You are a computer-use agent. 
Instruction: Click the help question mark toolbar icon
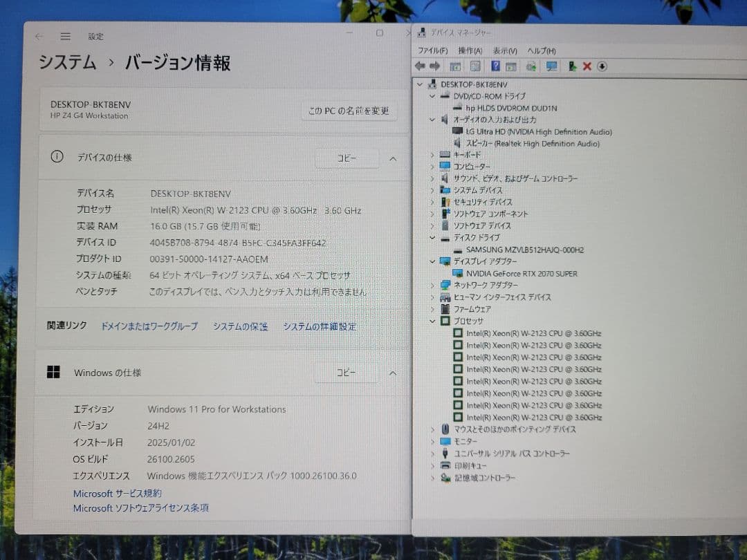coord(496,66)
